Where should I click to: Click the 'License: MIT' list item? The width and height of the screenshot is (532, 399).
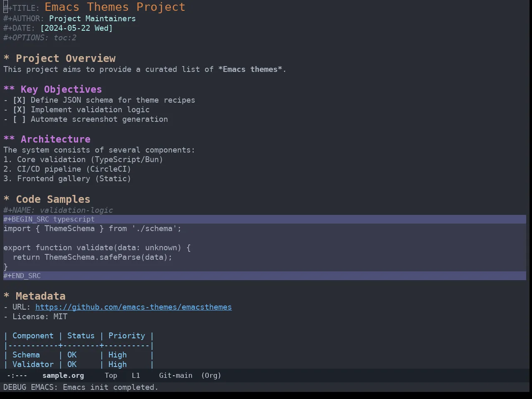point(35,317)
